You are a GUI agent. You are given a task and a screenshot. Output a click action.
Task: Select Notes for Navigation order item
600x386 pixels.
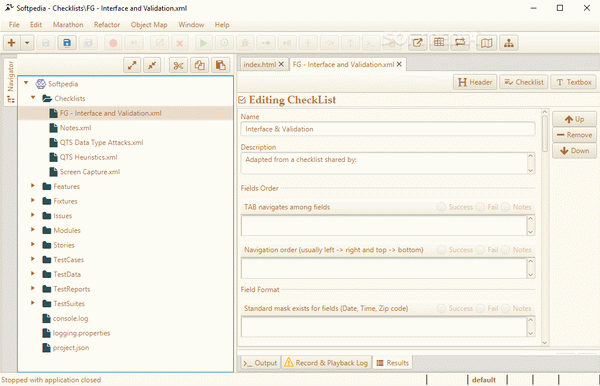coord(505,250)
